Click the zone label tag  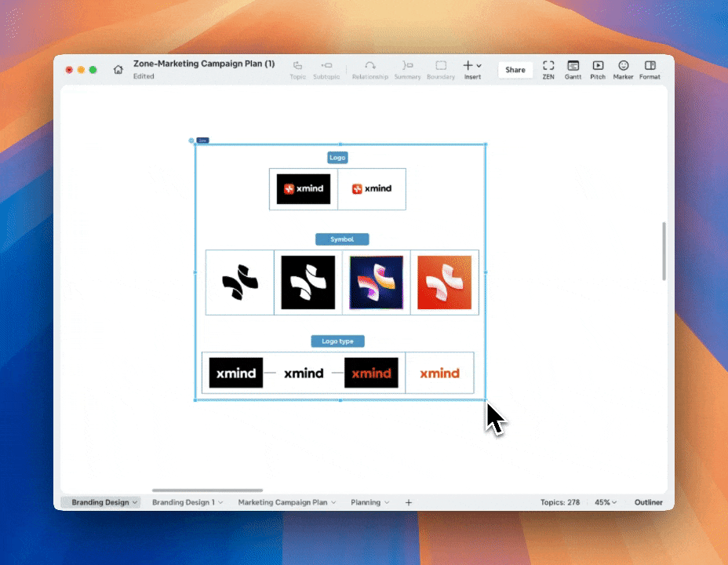[x=202, y=140]
